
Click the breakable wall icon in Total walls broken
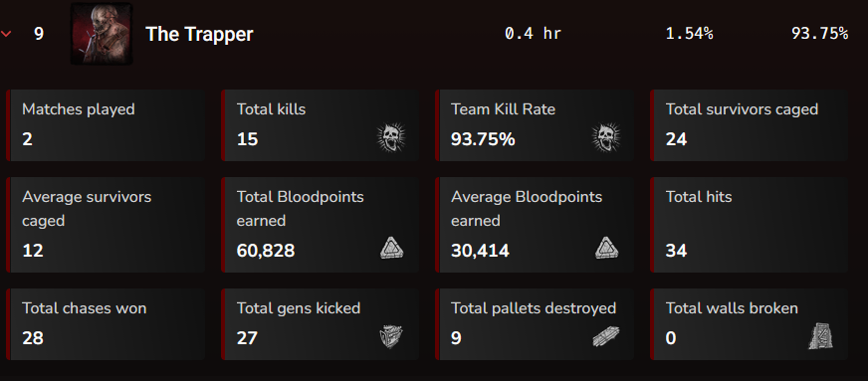(x=821, y=336)
